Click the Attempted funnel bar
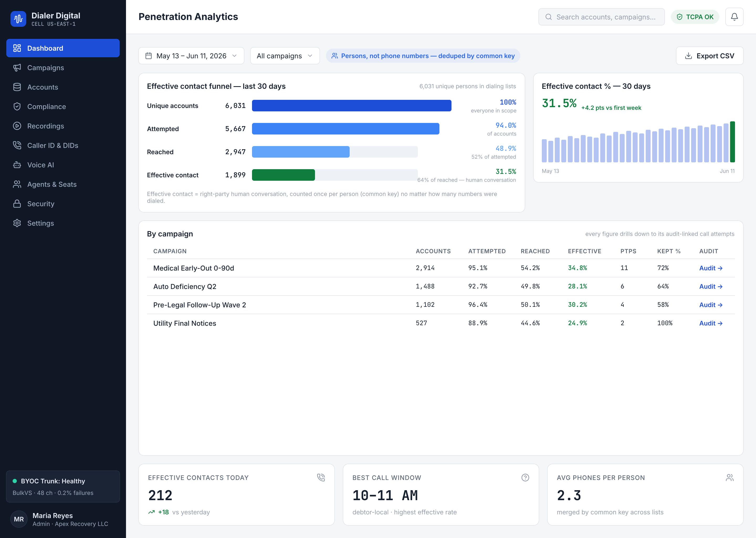Image resolution: width=756 pixels, height=538 pixels. pos(345,129)
